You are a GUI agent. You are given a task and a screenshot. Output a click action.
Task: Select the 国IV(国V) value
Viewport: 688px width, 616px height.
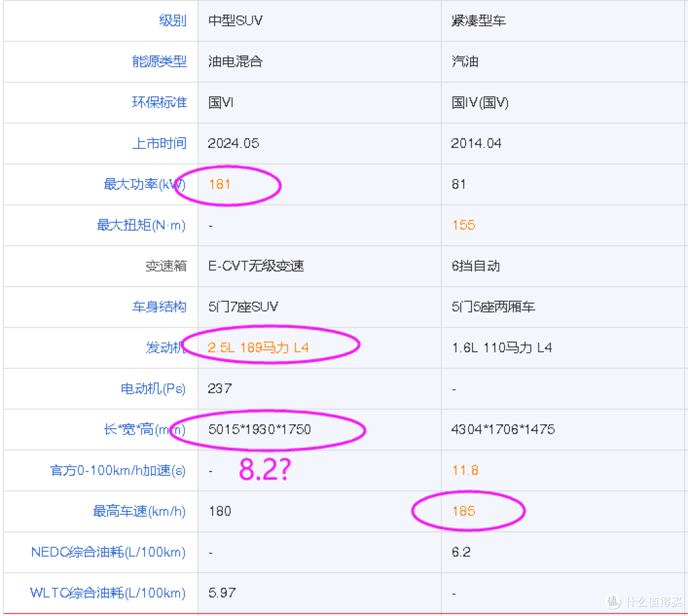click(480, 102)
